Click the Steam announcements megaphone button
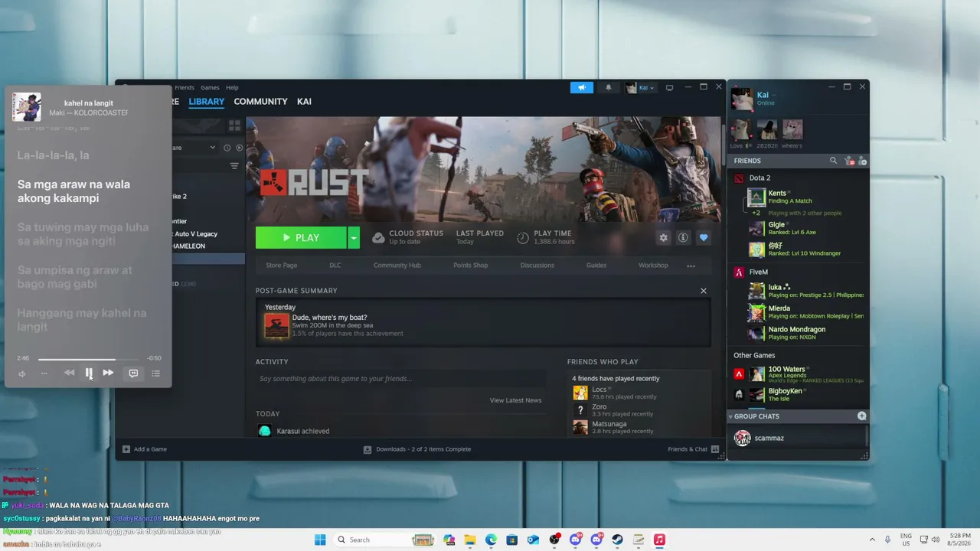Screen dimensions: 980x551 582,87
